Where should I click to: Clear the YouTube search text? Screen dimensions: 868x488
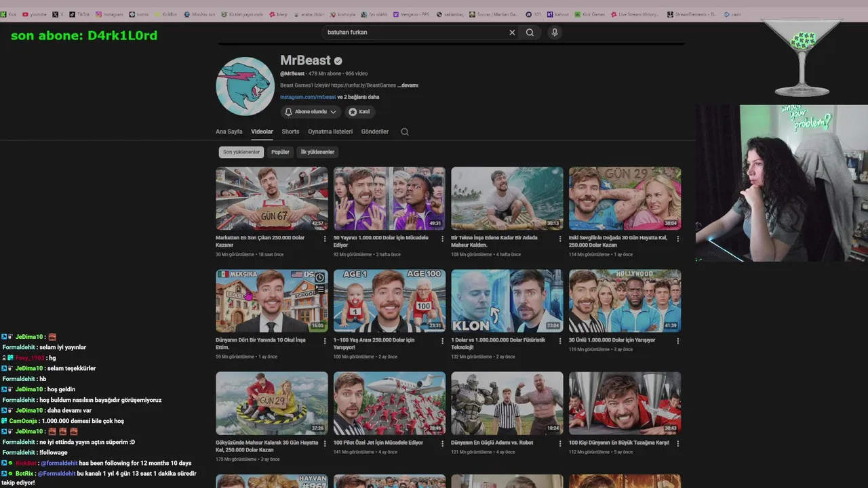click(512, 32)
